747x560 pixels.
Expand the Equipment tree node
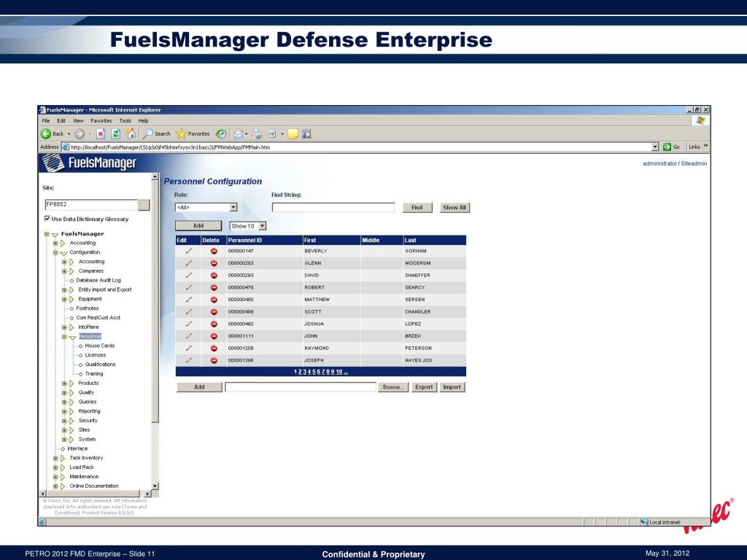click(x=64, y=299)
